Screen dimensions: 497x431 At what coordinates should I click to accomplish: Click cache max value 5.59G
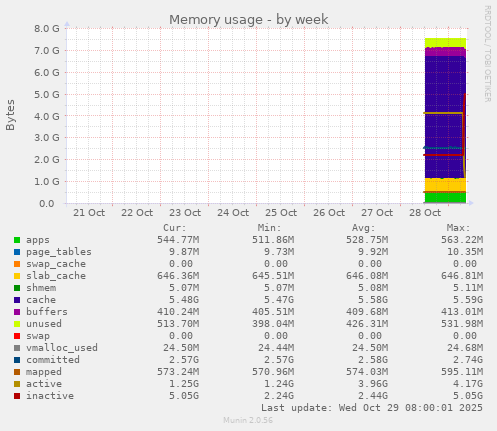tap(468, 300)
